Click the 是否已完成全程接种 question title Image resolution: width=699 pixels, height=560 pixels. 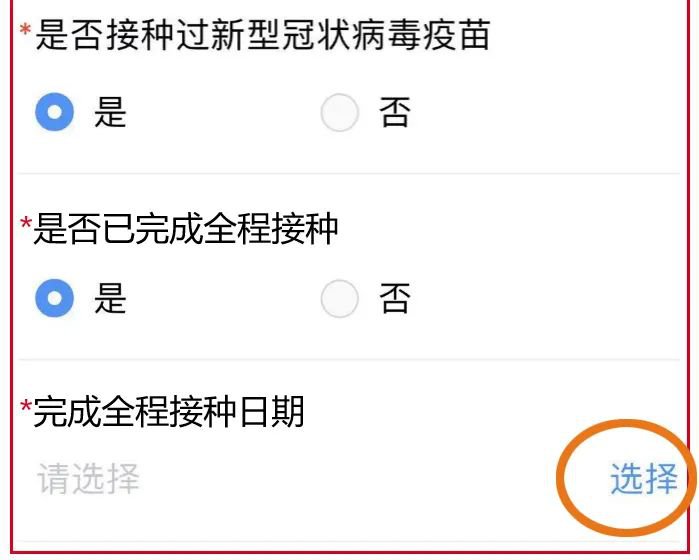pyautogui.click(x=186, y=229)
